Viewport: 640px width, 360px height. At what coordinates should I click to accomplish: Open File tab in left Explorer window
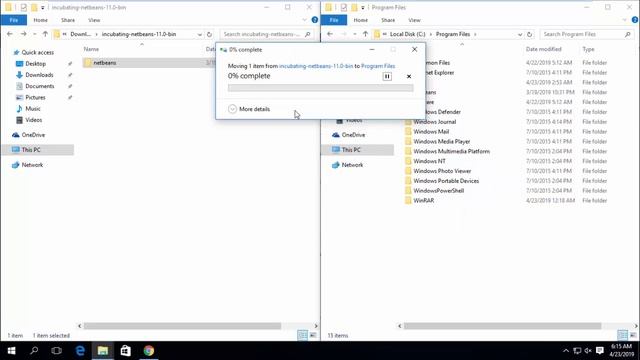tap(14, 20)
